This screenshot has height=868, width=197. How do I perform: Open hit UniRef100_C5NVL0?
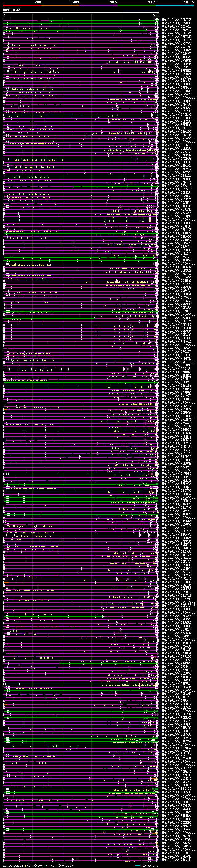[x=177, y=30]
